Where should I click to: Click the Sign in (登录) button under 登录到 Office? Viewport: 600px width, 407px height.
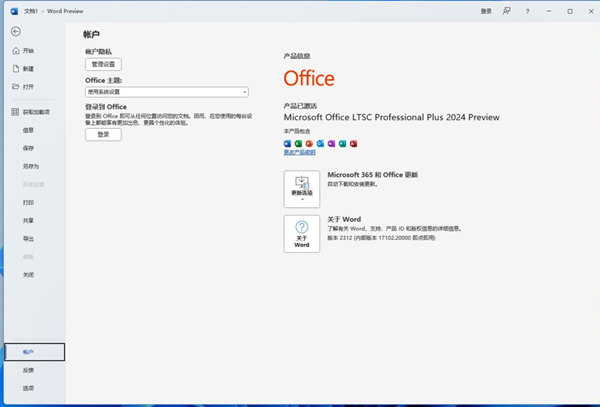[x=103, y=135]
